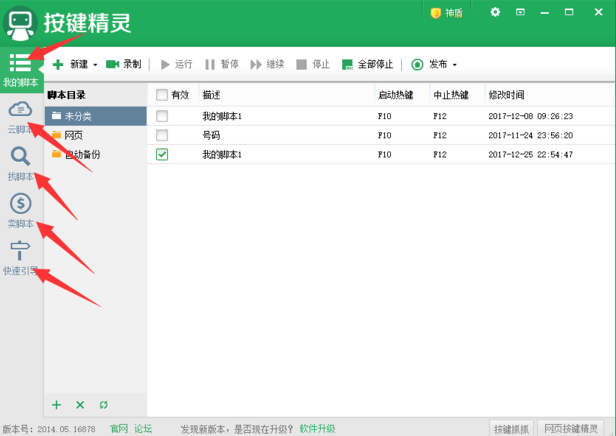Click the 发布 publish button
Image resolution: width=616 pixels, height=436 pixels.
point(429,64)
